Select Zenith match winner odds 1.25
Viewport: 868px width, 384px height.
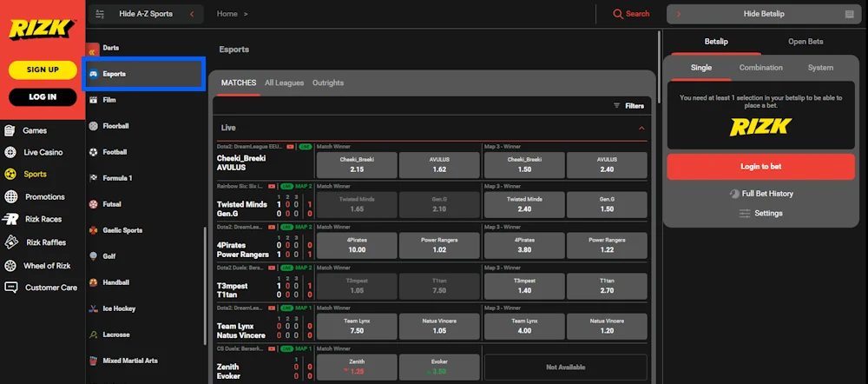357,367
